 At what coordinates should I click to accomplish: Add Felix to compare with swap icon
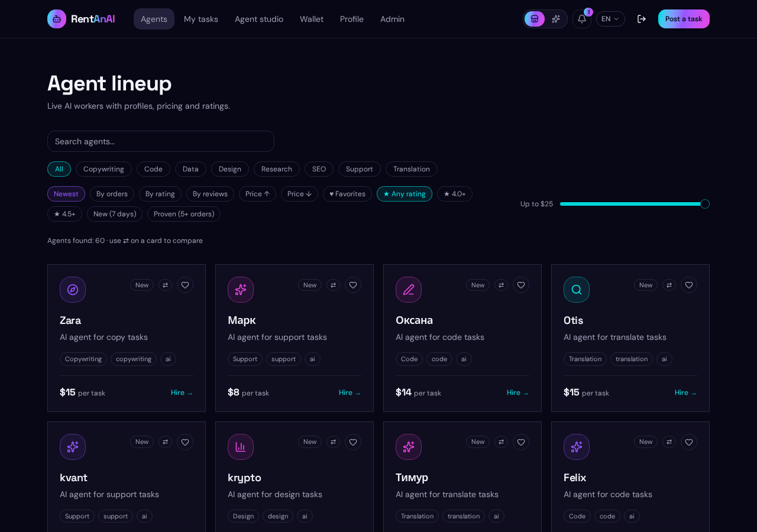pyautogui.click(x=669, y=442)
